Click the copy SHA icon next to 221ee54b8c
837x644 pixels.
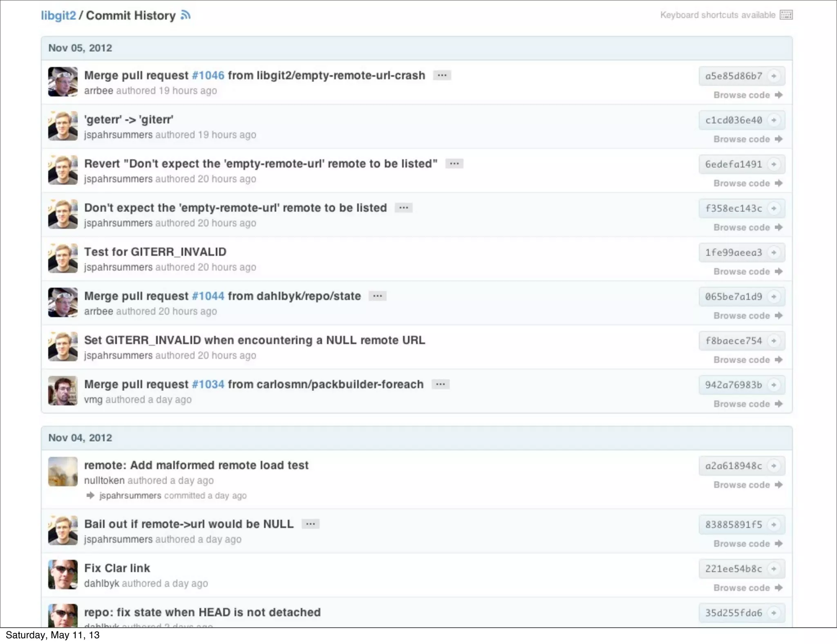coord(774,569)
